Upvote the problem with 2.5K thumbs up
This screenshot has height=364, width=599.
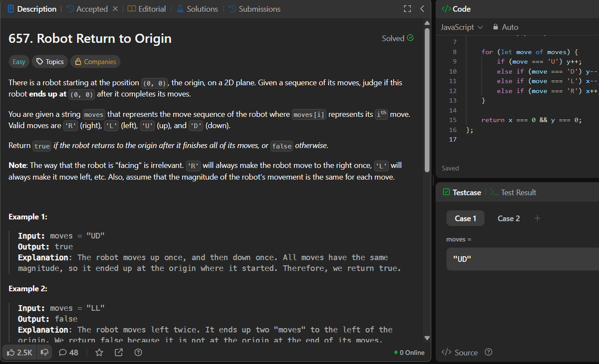20,353
